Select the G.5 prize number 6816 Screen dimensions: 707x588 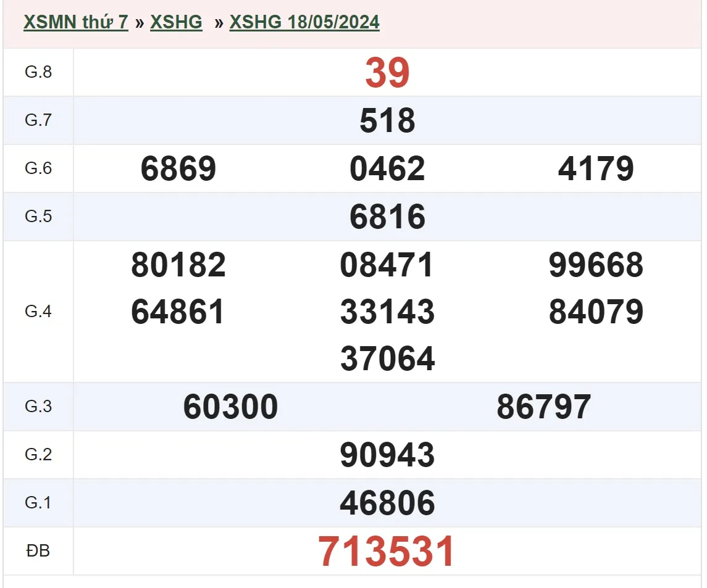click(387, 217)
